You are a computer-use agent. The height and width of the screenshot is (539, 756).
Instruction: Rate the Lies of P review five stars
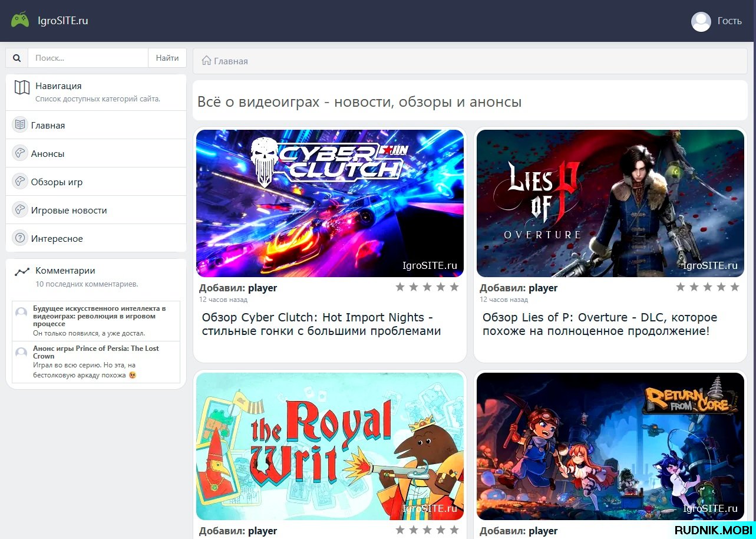coord(735,287)
